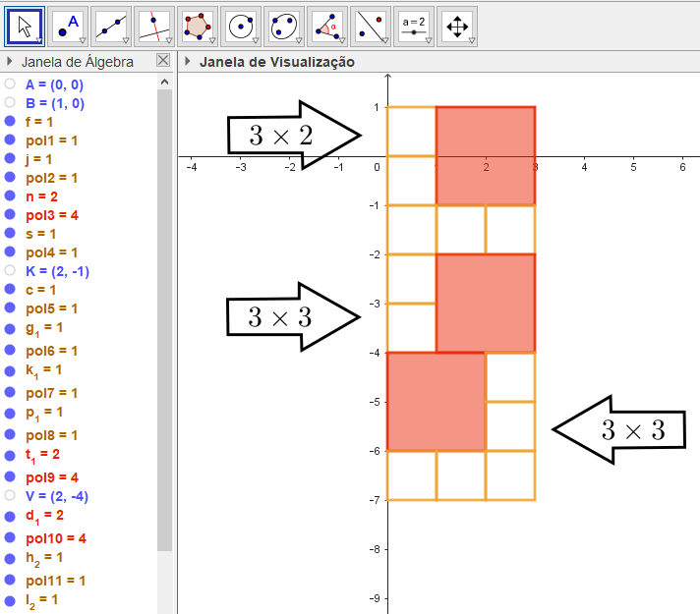Image resolution: width=700 pixels, height=614 pixels.
Task: Activate the Move Graphics View tool
Action: (457, 26)
